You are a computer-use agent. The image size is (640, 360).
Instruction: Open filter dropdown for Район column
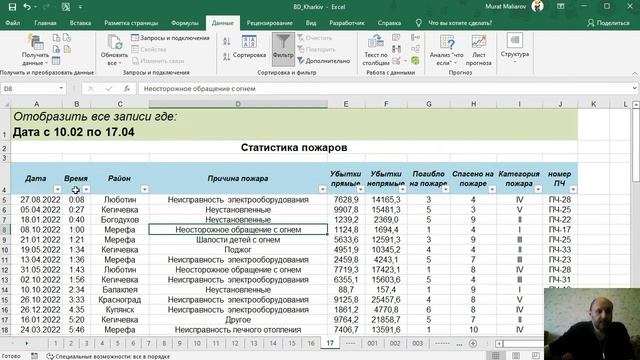(x=144, y=189)
